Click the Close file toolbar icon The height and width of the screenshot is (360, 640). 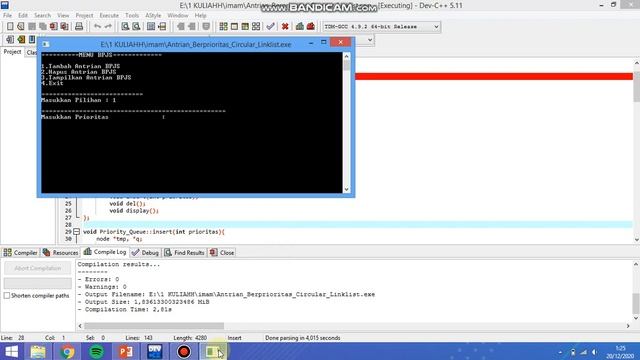54,27
